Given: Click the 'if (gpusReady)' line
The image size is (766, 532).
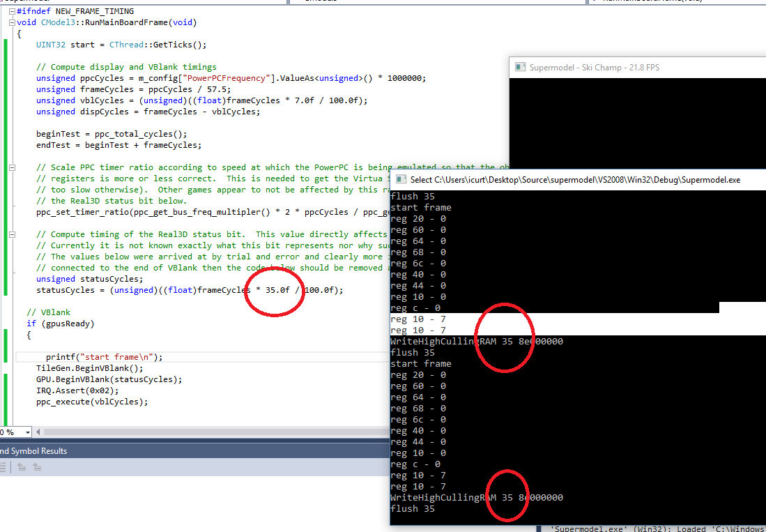Looking at the screenshot, I should point(61,324).
